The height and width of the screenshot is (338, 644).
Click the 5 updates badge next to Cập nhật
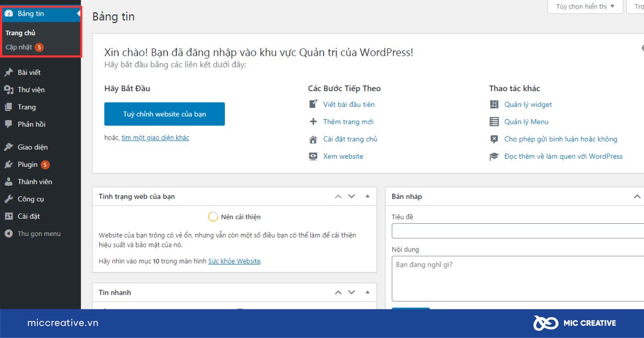[x=39, y=47]
